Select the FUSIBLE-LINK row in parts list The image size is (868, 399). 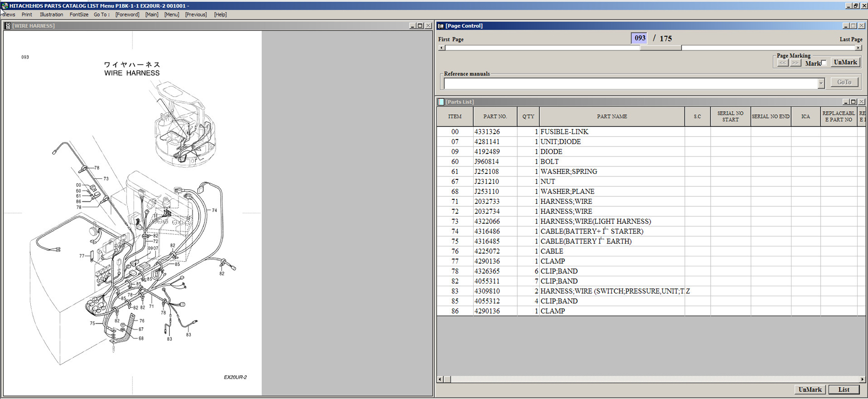coord(564,132)
